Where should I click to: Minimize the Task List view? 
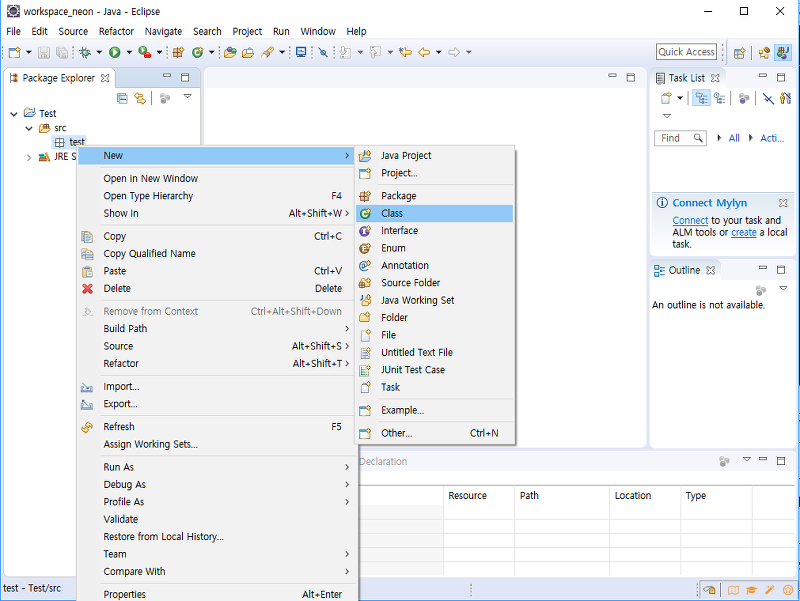pyautogui.click(x=763, y=76)
